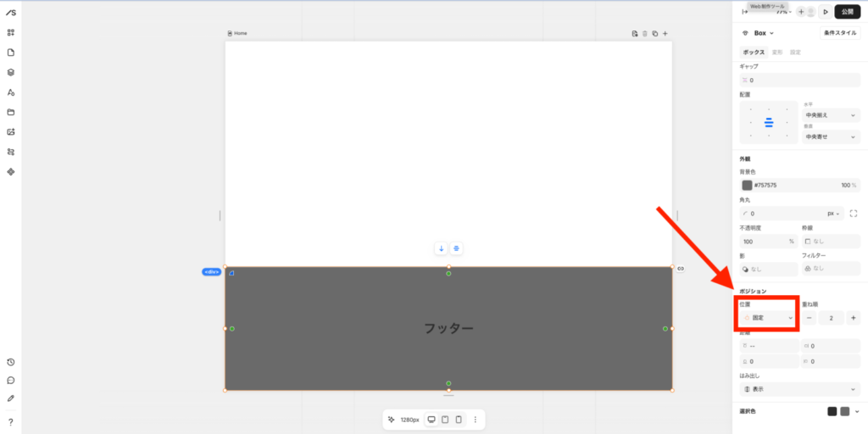Open the 水平 alignment dropdown 中央揃え

831,114
